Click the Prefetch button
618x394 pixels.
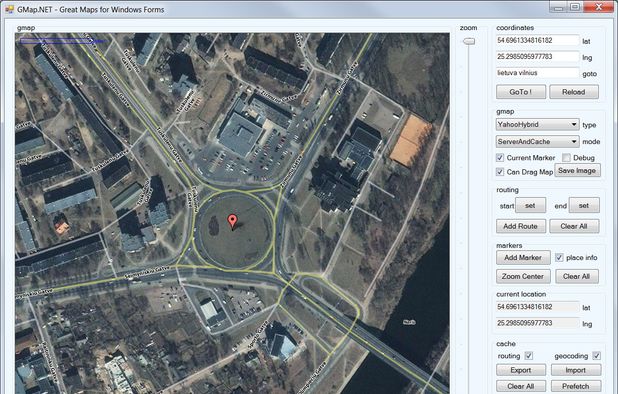click(x=576, y=386)
